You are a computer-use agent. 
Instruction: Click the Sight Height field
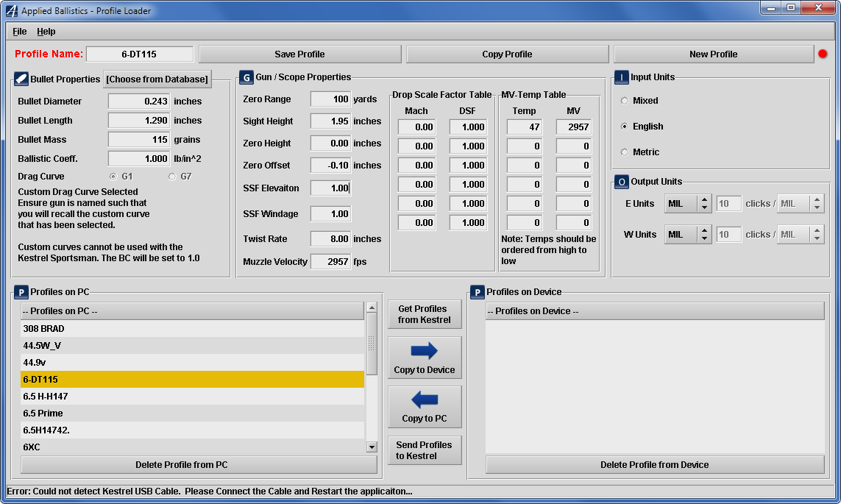tap(330, 121)
